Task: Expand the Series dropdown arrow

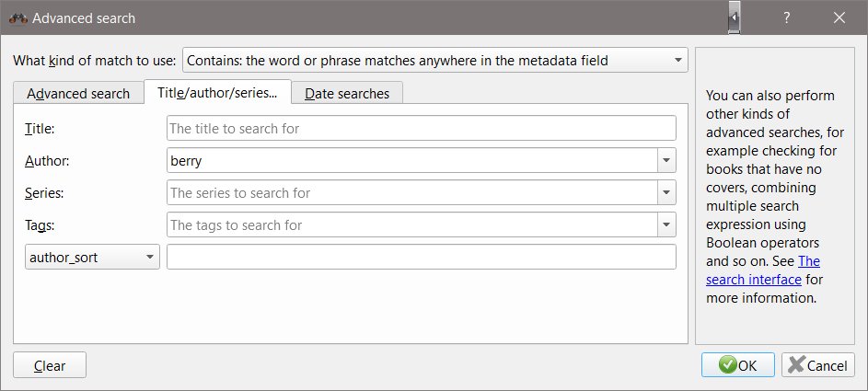Action: 665,192
